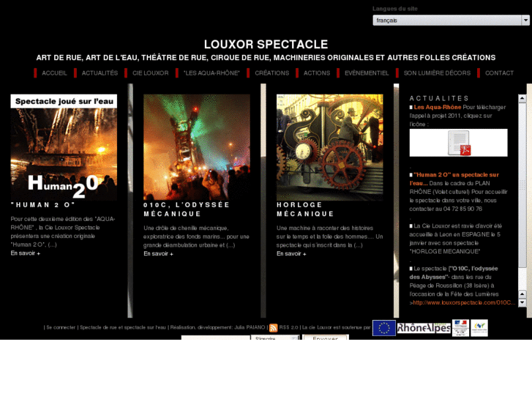Open the "Human 2 O" un spectacle sur l'eau link
532x399 pixels.
[454, 179]
